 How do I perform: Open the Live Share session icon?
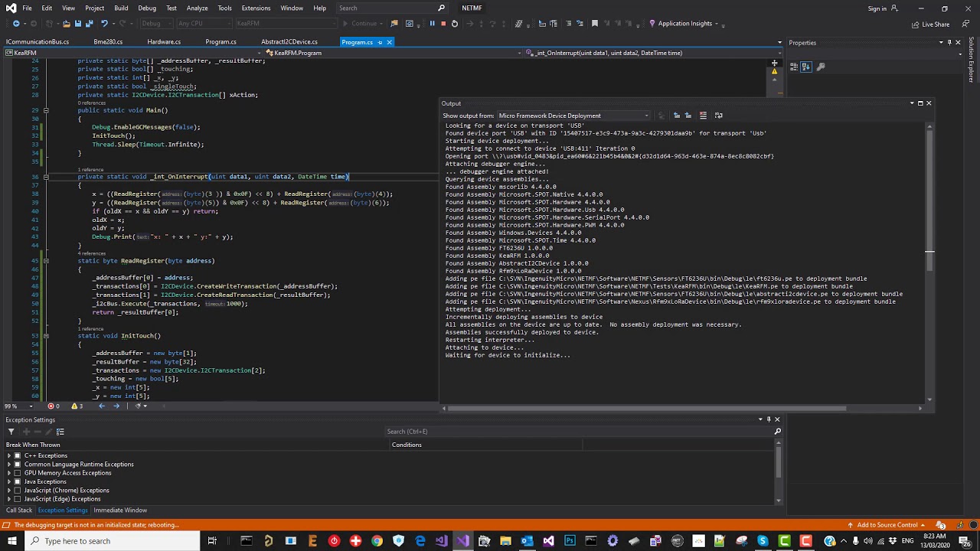pyautogui.click(x=916, y=24)
